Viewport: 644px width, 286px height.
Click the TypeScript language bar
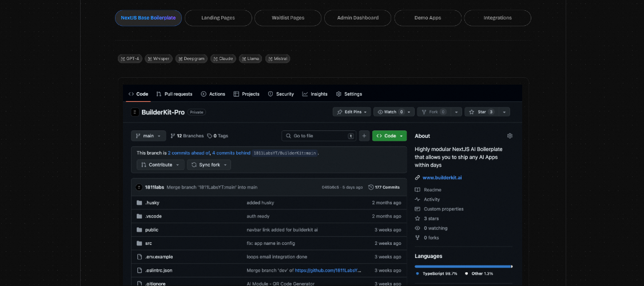click(463, 267)
